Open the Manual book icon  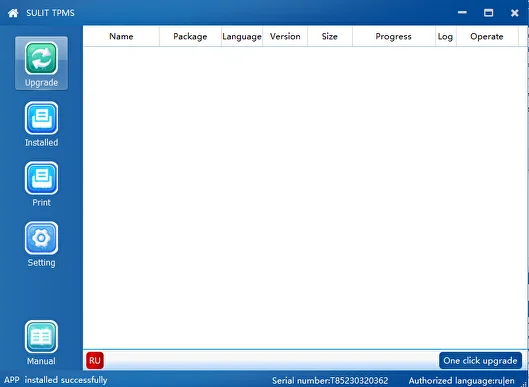pyautogui.click(x=41, y=343)
